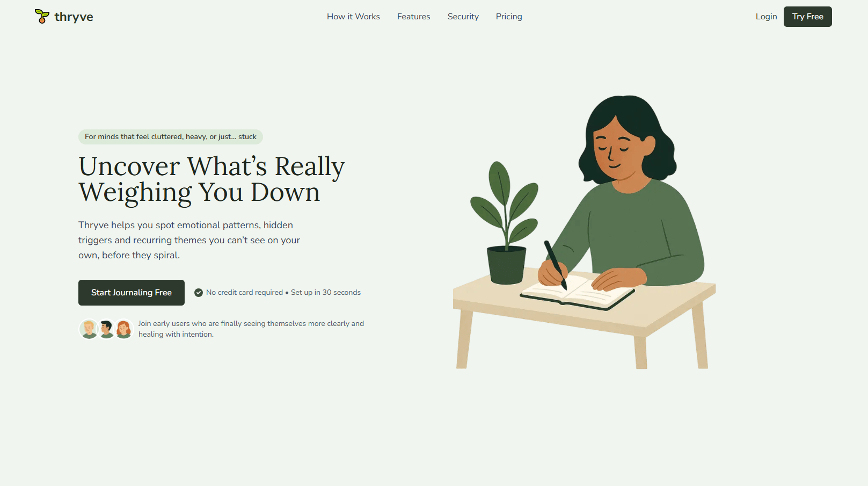Click Start Journaling Free button
This screenshot has width=868, height=486.
pyautogui.click(x=132, y=293)
